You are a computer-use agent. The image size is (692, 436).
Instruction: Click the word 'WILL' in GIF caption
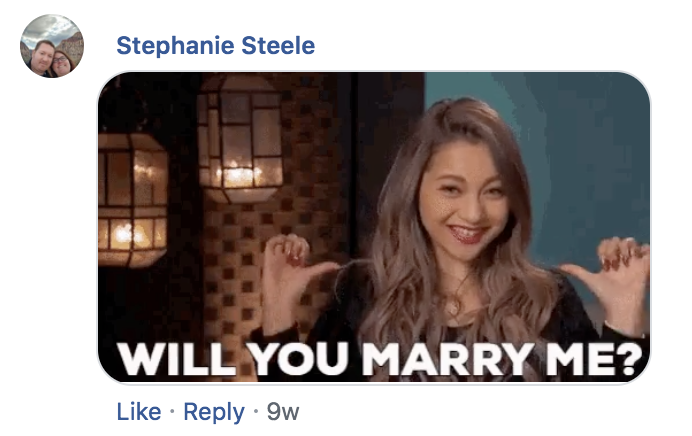(x=176, y=359)
